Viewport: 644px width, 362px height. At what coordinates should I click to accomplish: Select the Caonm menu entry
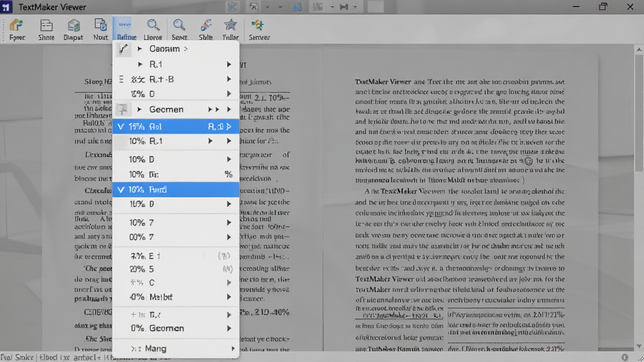[176, 49]
